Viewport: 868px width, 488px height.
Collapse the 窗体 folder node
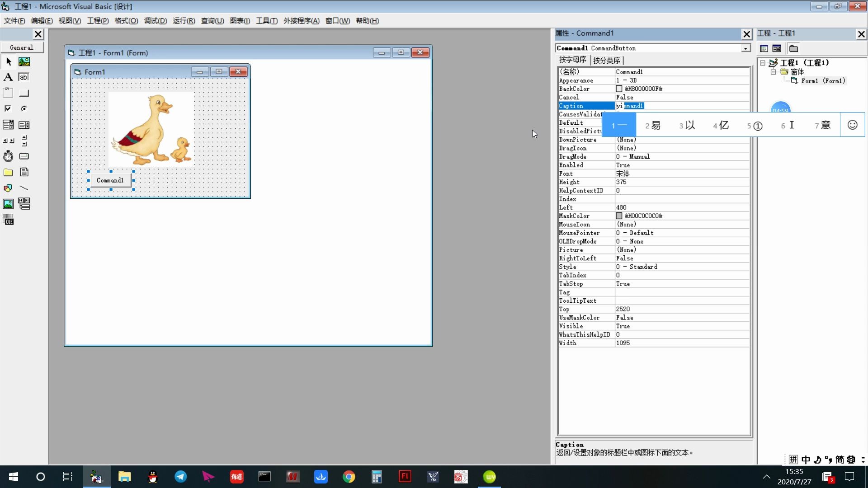click(x=773, y=72)
